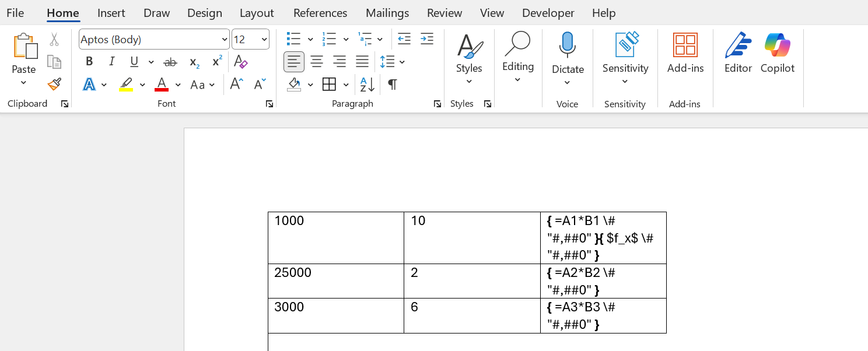Switch to the References tab
This screenshot has width=868, height=351.
click(x=320, y=13)
